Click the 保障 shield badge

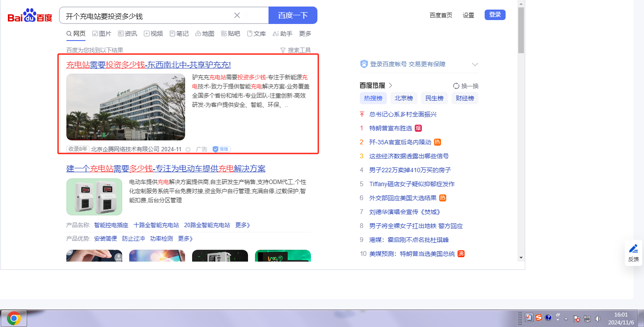tap(221, 149)
